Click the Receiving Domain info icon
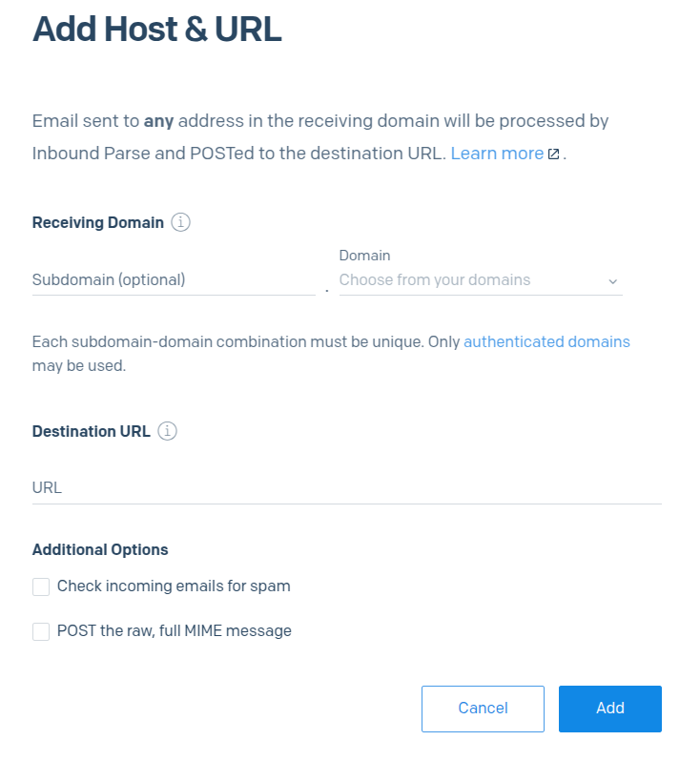700x761 pixels. pyautogui.click(x=180, y=222)
